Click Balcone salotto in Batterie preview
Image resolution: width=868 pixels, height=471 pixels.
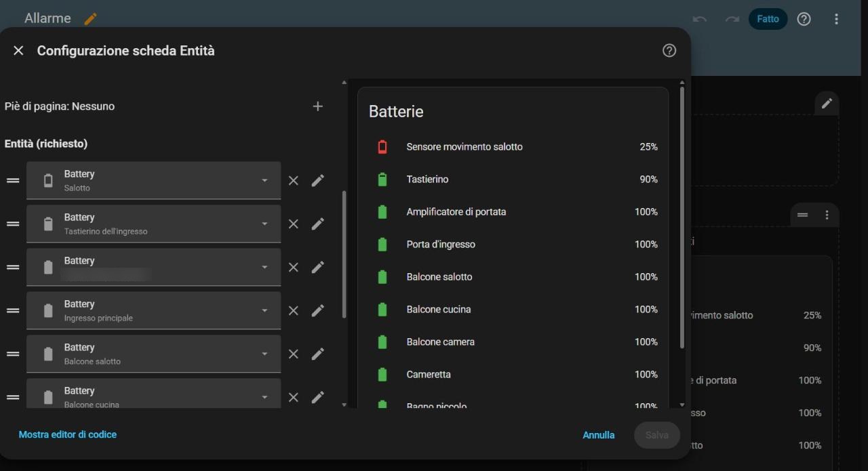pyautogui.click(x=513, y=277)
